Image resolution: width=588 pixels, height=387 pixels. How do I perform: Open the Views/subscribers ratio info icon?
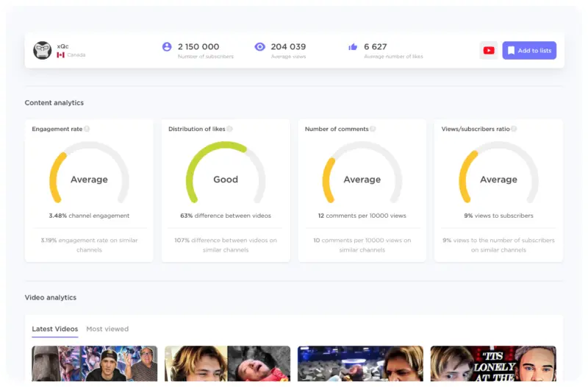514,129
